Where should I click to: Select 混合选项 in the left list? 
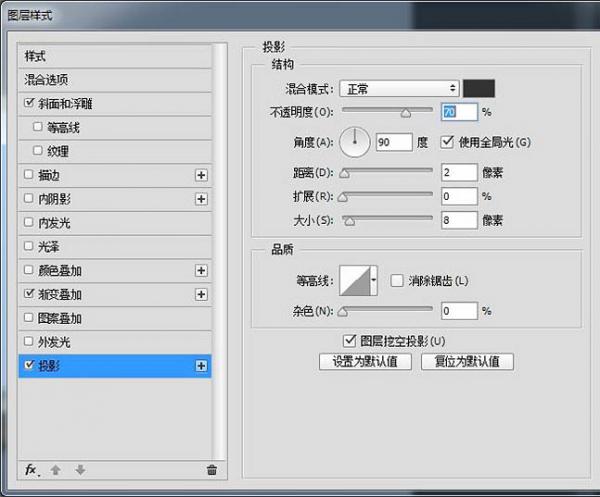pyautogui.click(x=115, y=80)
